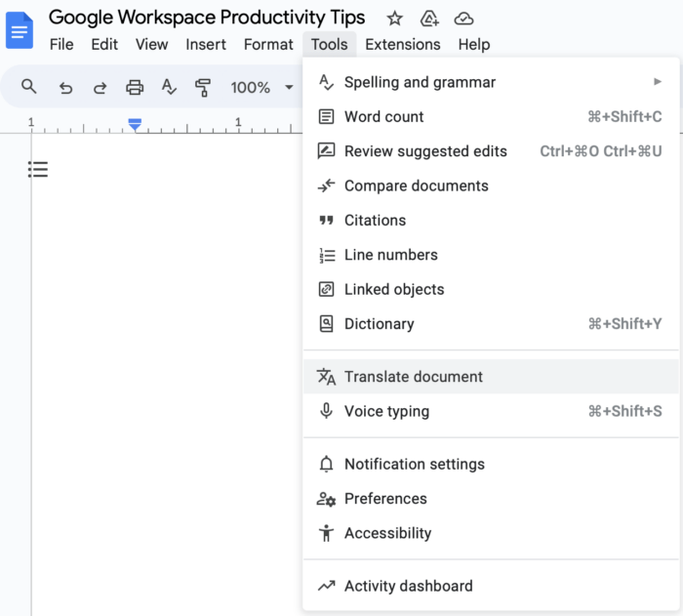The width and height of the screenshot is (683, 616).
Task: Click the move to folder icon
Action: click(x=429, y=19)
